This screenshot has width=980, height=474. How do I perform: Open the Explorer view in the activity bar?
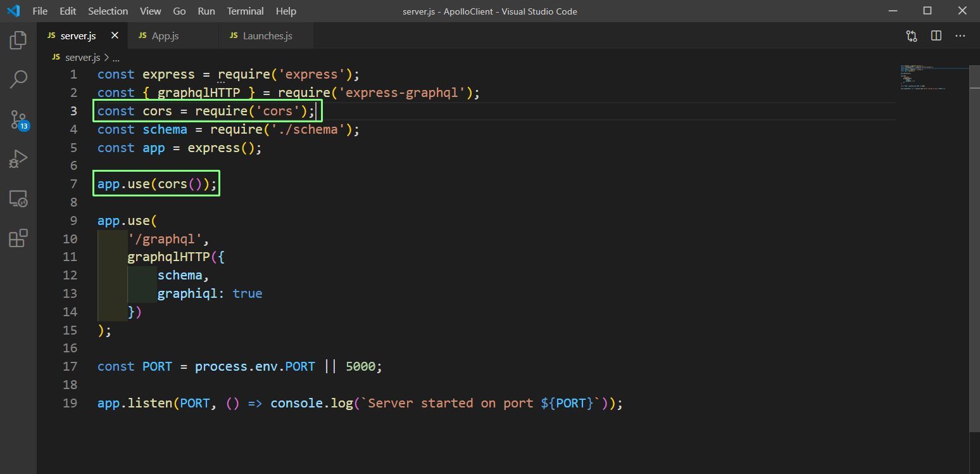pyautogui.click(x=18, y=40)
